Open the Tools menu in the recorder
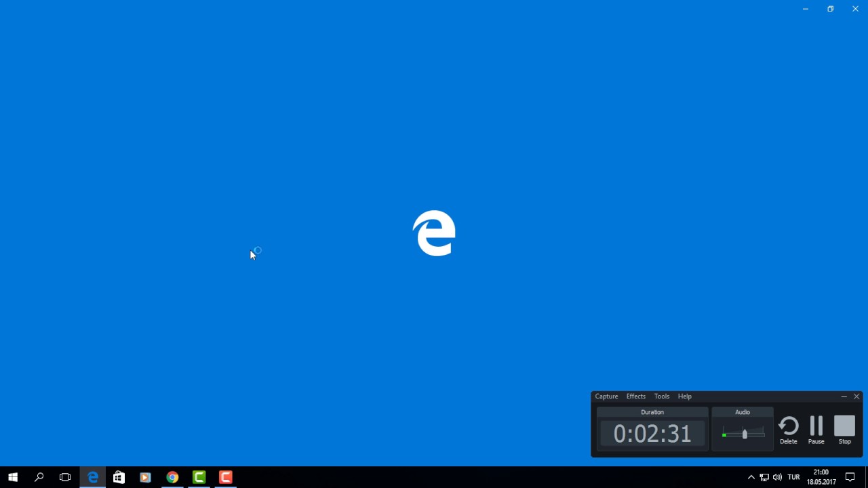868x488 pixels. click(x=661, y=396)
